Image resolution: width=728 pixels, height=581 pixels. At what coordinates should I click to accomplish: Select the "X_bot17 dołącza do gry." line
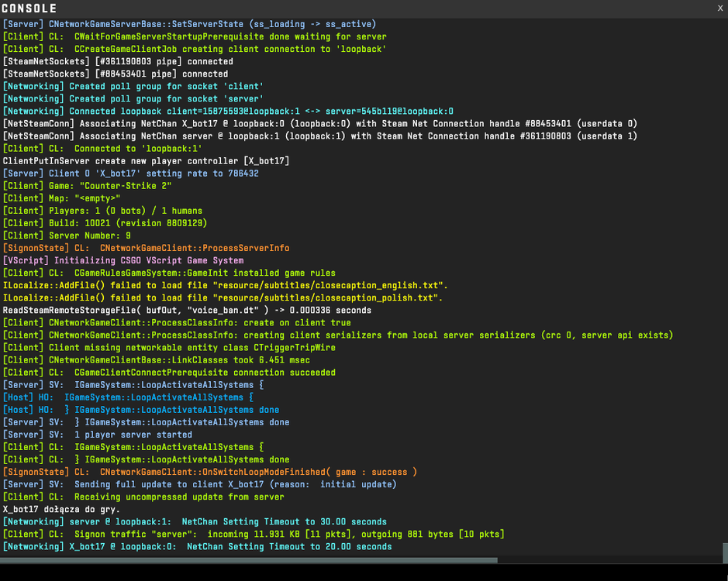62,510
